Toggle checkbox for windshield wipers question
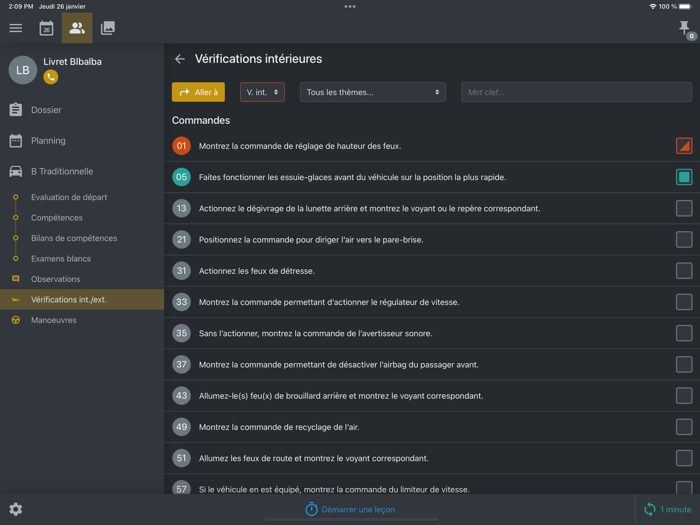 pos(684,177)
